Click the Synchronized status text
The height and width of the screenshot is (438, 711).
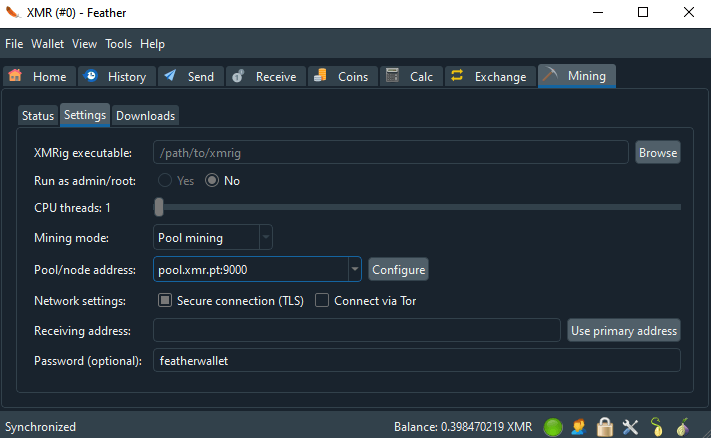point(40,427)
